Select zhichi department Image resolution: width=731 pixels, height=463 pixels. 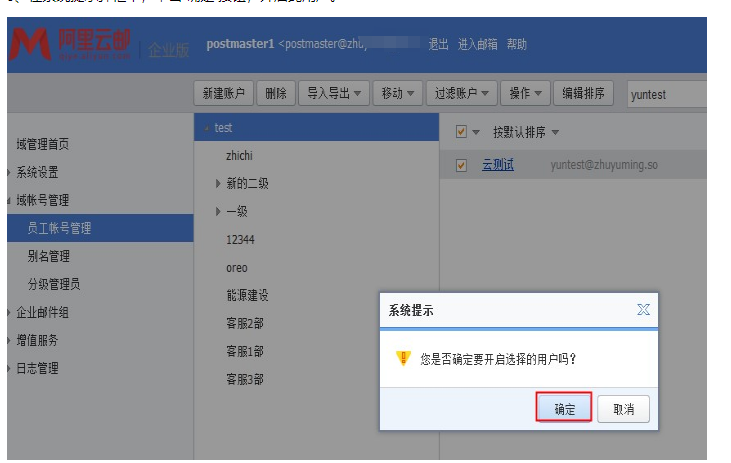click(239, 155)
